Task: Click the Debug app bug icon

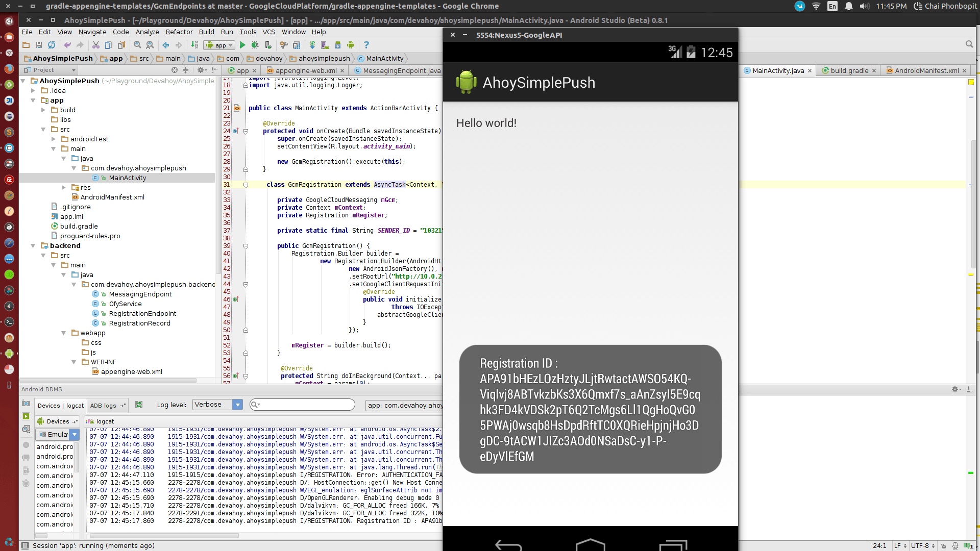Action: tap(255, 45)
